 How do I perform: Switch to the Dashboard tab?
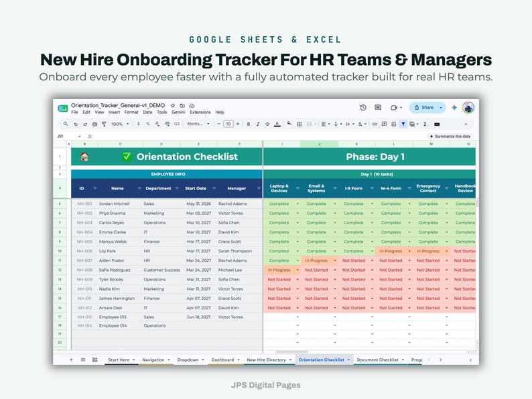pos(225,360)
